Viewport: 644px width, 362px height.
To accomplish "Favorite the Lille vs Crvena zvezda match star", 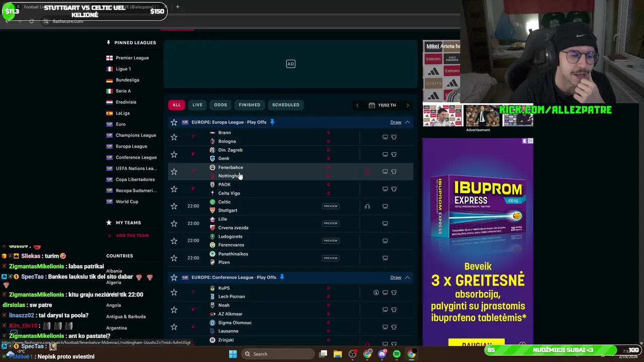I will point(174,223).
